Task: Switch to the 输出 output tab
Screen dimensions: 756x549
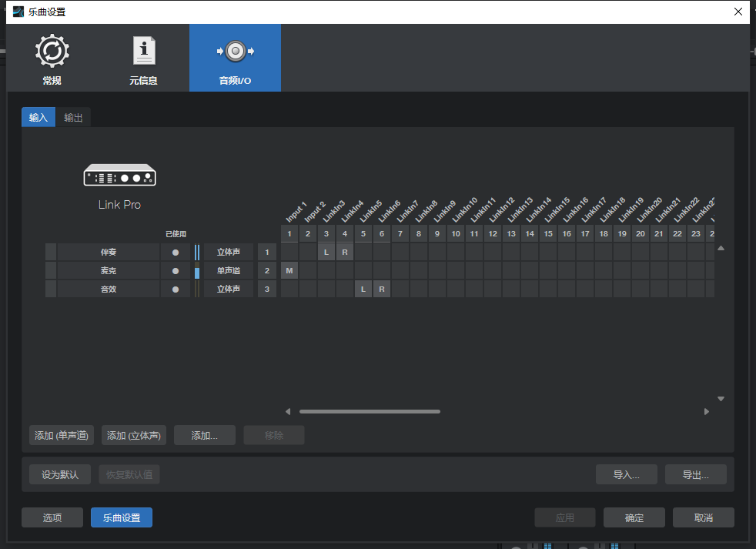Action: tap(74, 118)
